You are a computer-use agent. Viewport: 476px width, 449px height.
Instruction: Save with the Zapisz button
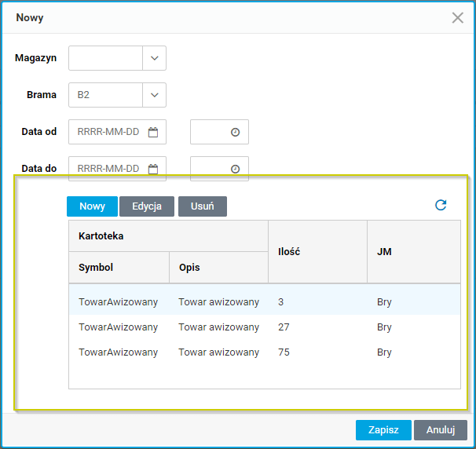click(x=383, y=430)
